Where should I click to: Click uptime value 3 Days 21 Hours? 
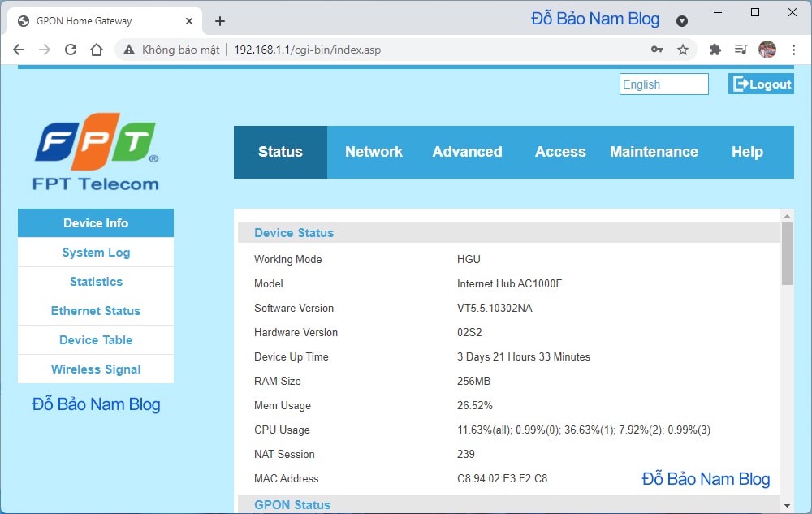point(523,356)
